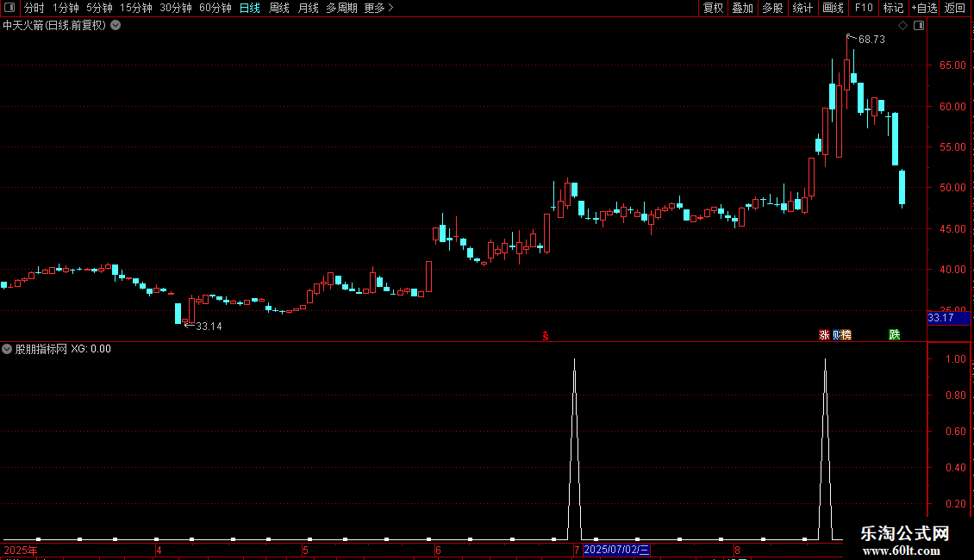Click month 8 on time axis

pyautogui.click(x=737, y=550)
